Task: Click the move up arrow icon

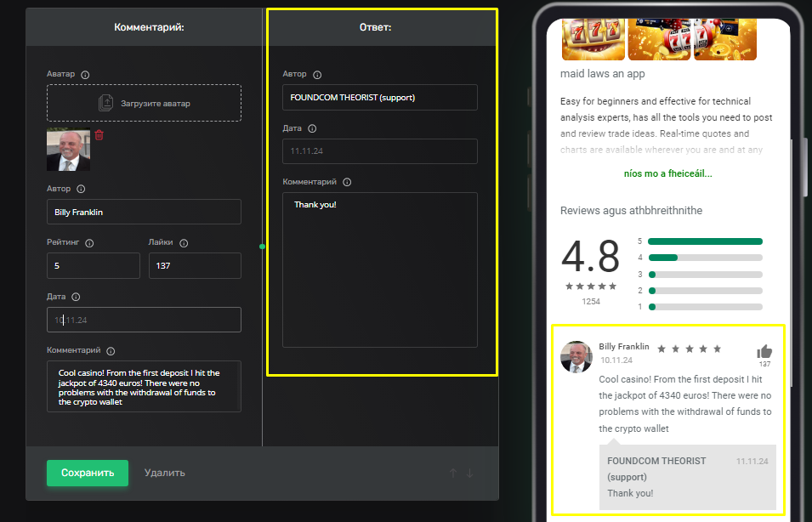Action: click(453, 473)
